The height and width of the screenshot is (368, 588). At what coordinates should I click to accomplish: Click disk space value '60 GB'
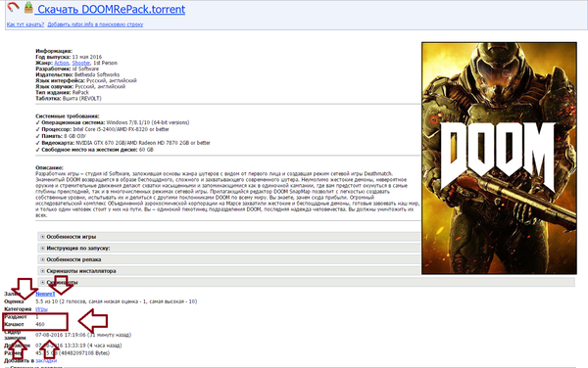(146, 150)
